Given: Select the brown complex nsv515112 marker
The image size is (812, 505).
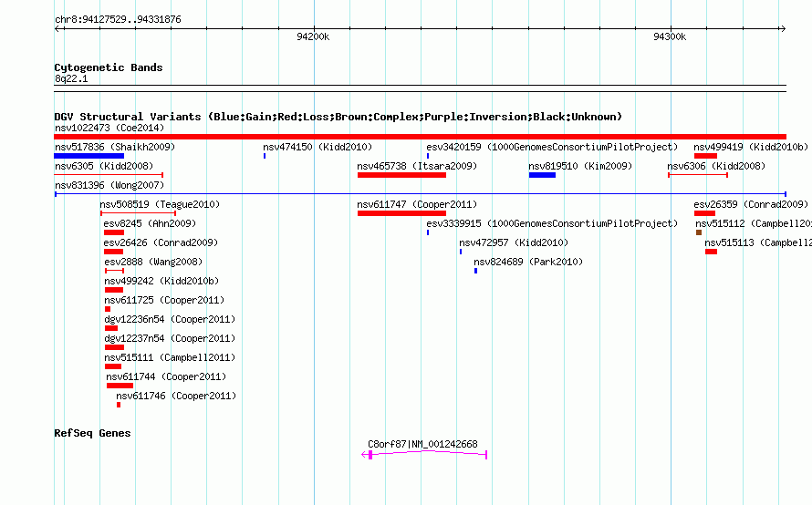Looking at the screenshot, I should tap(699, 232).
